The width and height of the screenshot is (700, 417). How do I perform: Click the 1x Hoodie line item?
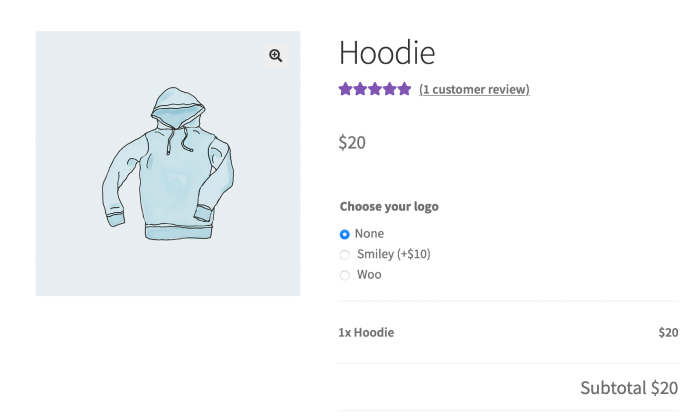coord(366,333)
